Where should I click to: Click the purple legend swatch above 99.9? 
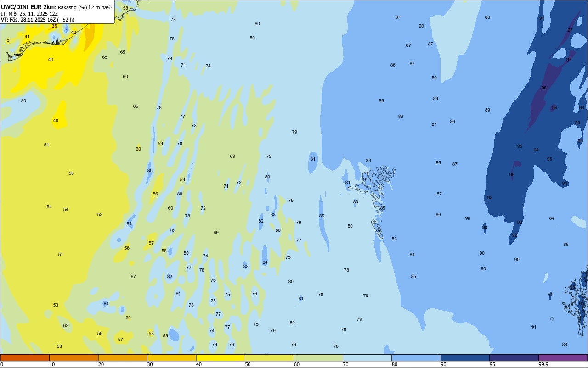563,357
